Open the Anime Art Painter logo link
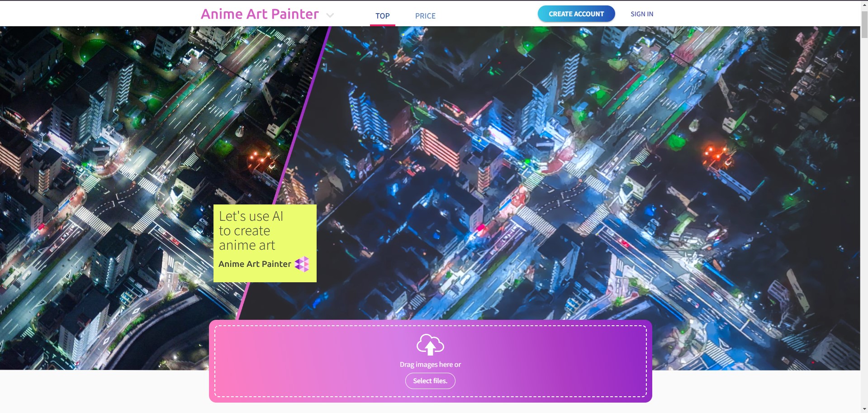Viewport: 868px width, 413px height. pos(260,14)
